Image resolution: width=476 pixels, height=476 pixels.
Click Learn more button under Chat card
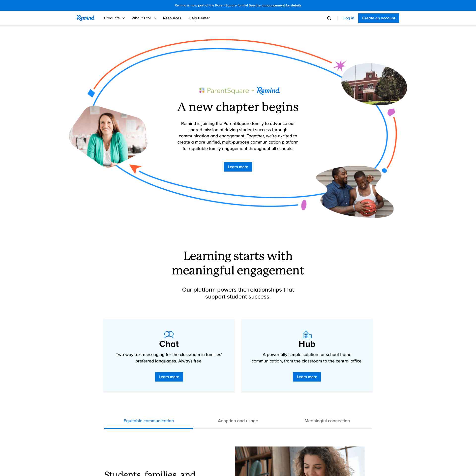click(x=169, y=377)
